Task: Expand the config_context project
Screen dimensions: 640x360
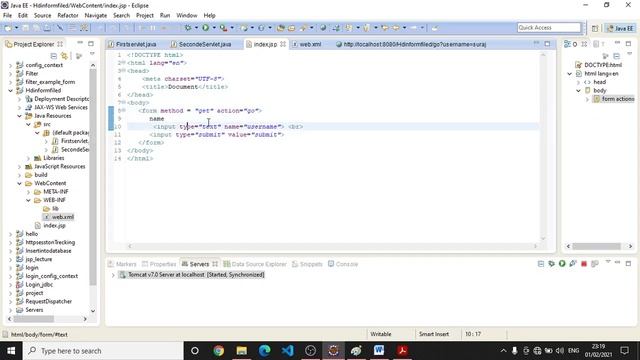Action: tap(11, 65)
